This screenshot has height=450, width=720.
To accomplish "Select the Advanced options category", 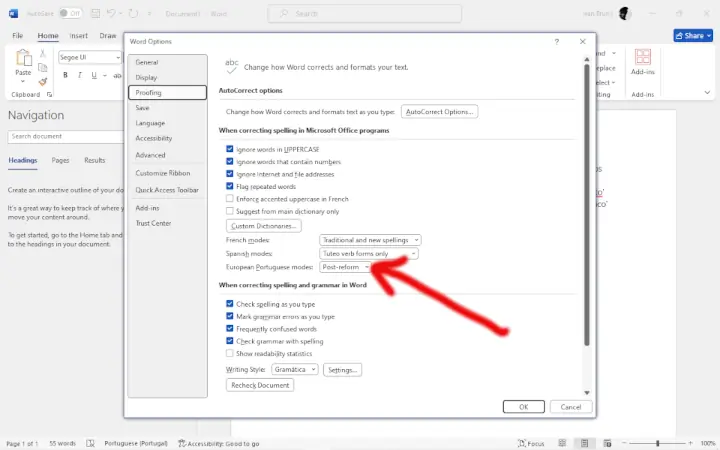I will [x=168, y=155].
